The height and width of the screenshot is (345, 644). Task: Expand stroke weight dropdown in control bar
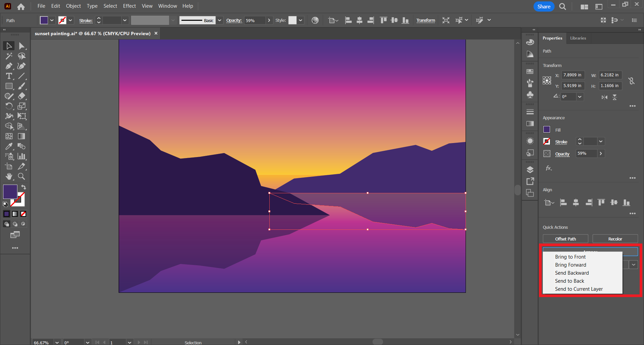tap(125, 20)
